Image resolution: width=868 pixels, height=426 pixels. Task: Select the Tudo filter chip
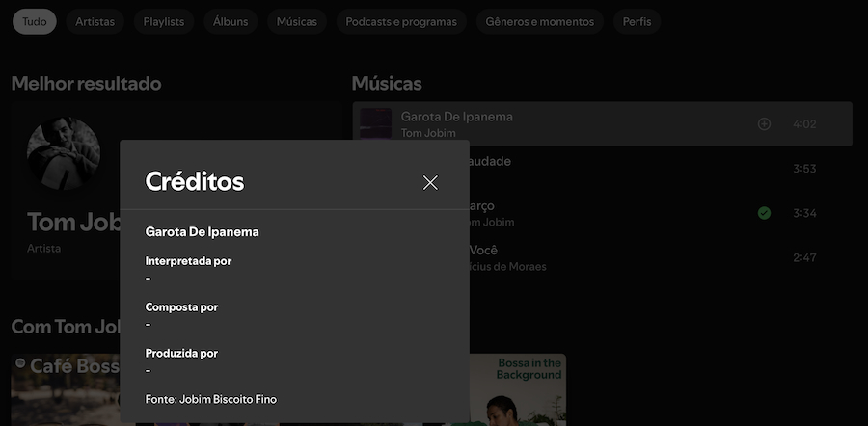[35, 21]
